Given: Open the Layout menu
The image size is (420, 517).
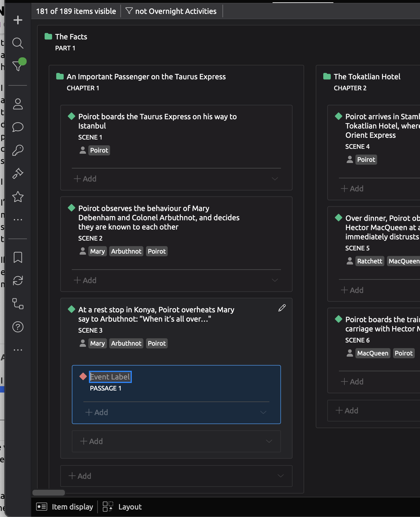Looking at the screenshot, I should [123, 507].
